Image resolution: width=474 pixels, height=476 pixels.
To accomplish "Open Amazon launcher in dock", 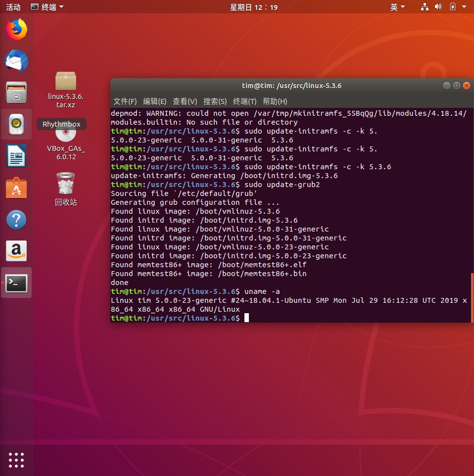I will pos(16,251).
